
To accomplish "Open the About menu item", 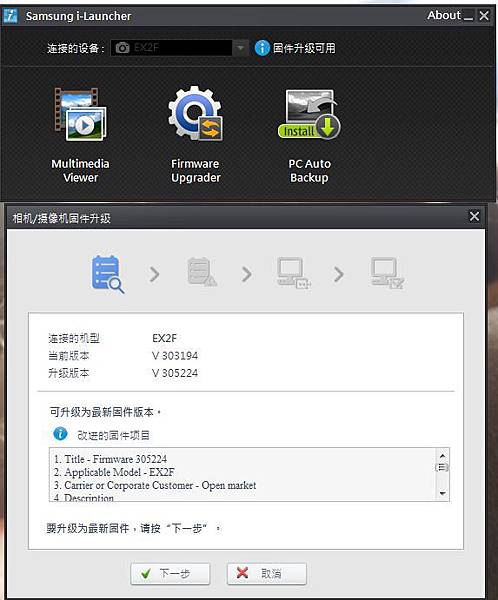I will coord(444,15).
